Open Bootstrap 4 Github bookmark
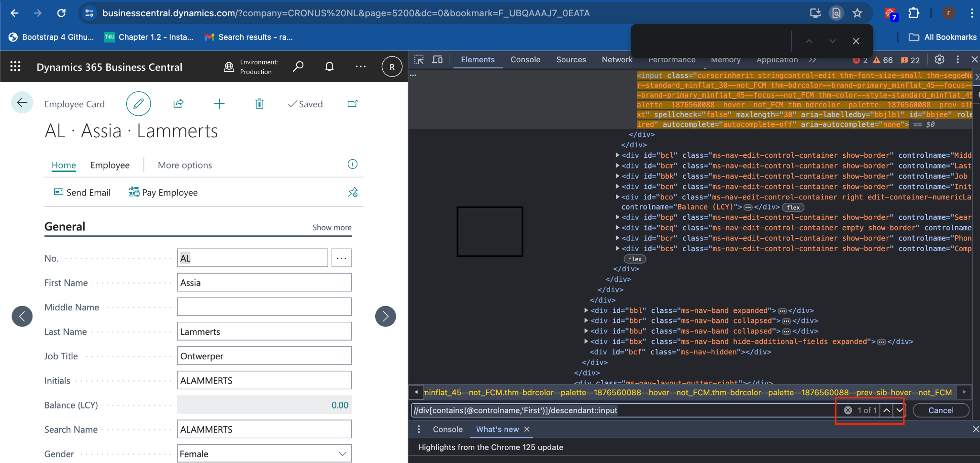This screenshot has height=463, width=980. pos(52,37)
